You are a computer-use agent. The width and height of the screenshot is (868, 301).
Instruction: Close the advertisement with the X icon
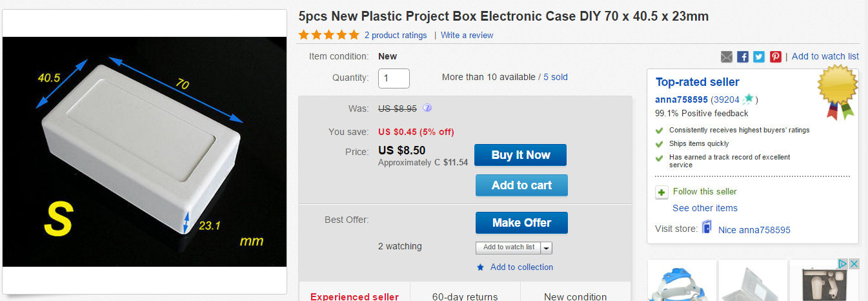pos(853,264)
